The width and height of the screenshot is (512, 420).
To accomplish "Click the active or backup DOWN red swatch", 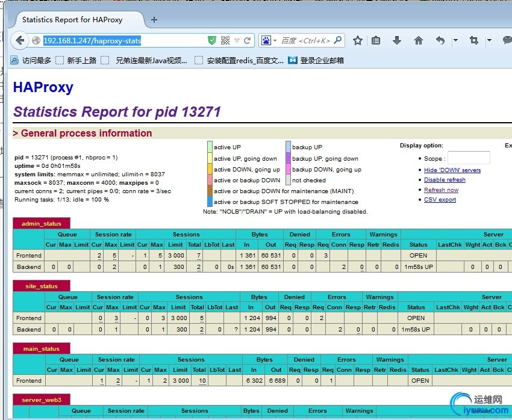I will [x=210, y=179].
